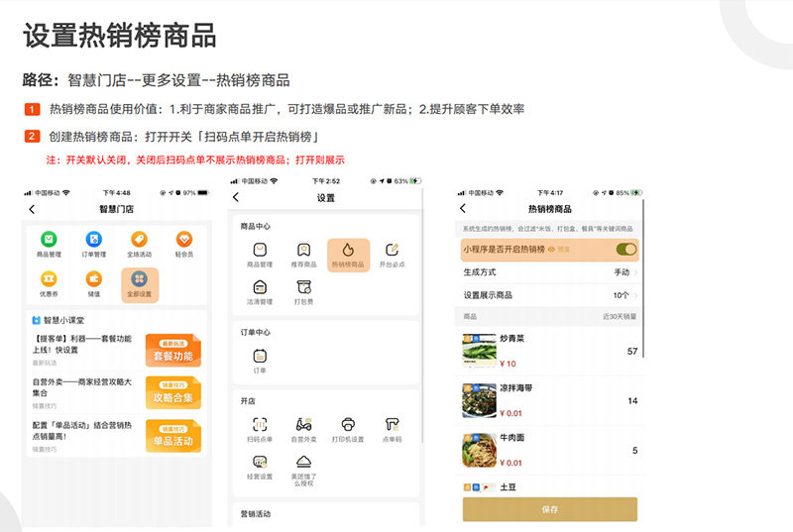The width and height of the screenshot is (793, 532).
Task: Select the 牛肉面 product thumbnail
Action: (x=479, y=450)
